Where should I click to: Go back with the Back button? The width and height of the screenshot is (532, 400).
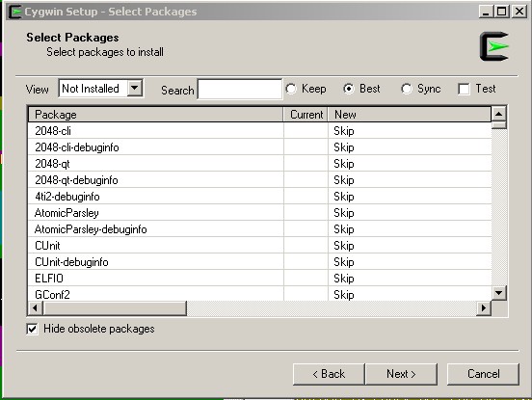click(329, 374)
